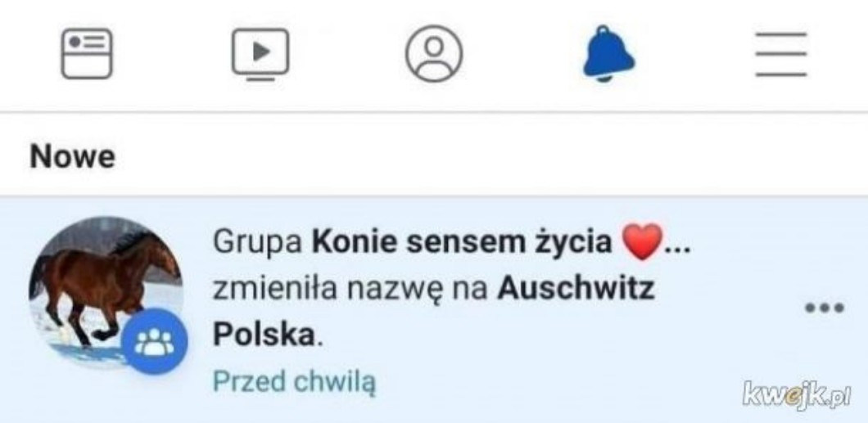Click the word Polska in the notification
The height and width of the screenshot is (423, 868).
[x=264, y=335]
